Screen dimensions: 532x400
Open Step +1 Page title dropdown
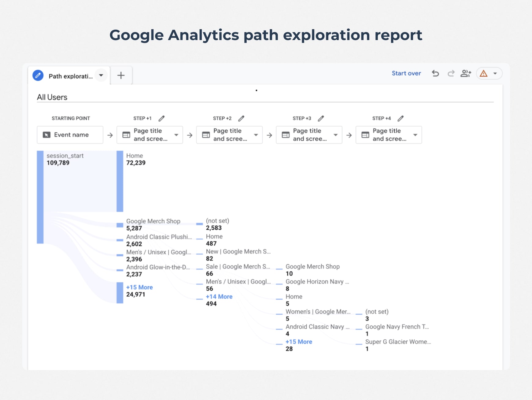click(x=176, y=135)
